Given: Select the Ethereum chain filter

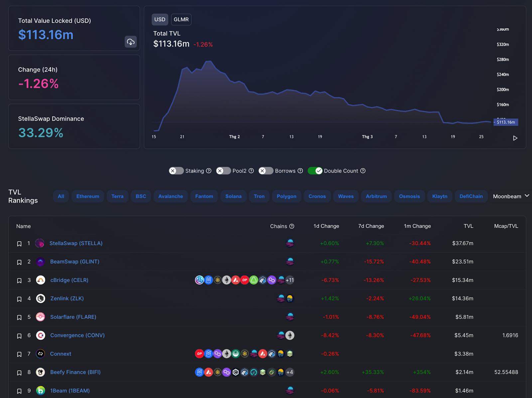Looking at the screenshot, I should click(88, 196).
